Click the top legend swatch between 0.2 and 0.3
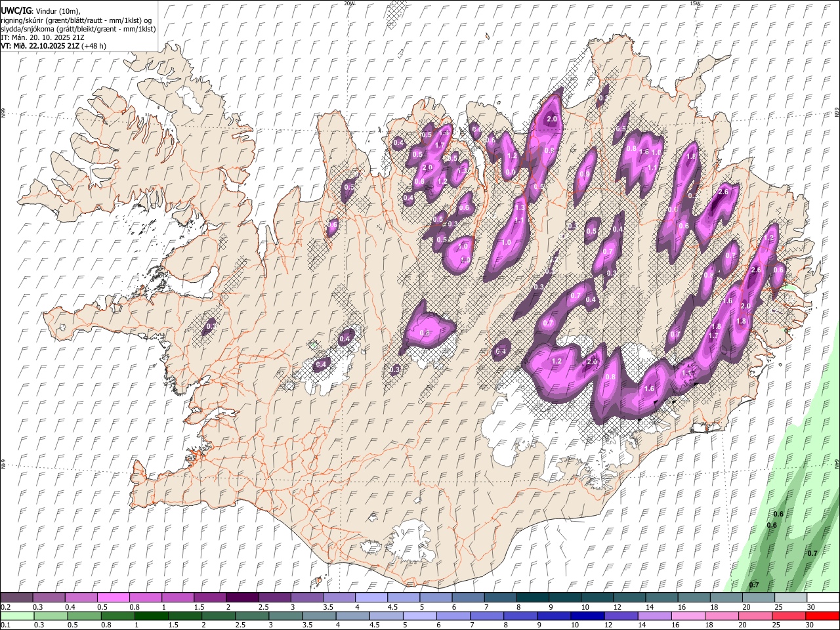840x630 pixels. pos(16,597)
